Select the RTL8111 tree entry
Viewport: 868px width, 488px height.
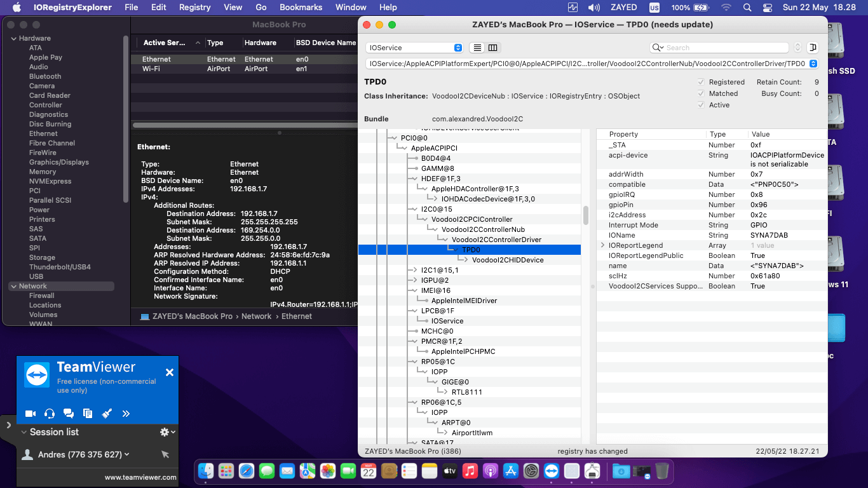[467, 392]
